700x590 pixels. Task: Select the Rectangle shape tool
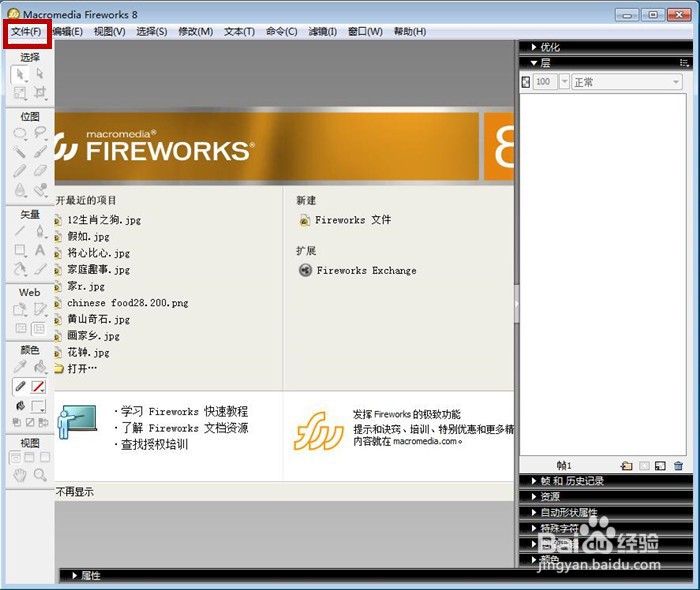[x=20, y=250]
